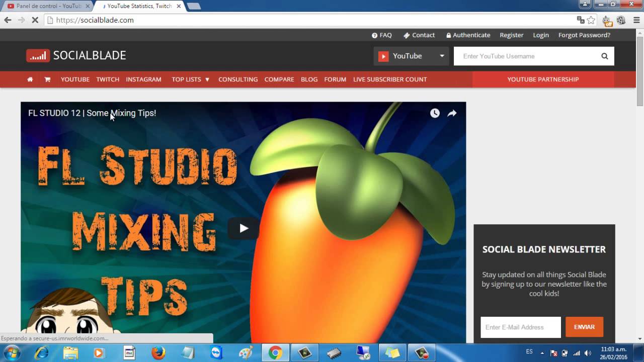Focus the Enter E-Mail Address field

coord(521,327)
